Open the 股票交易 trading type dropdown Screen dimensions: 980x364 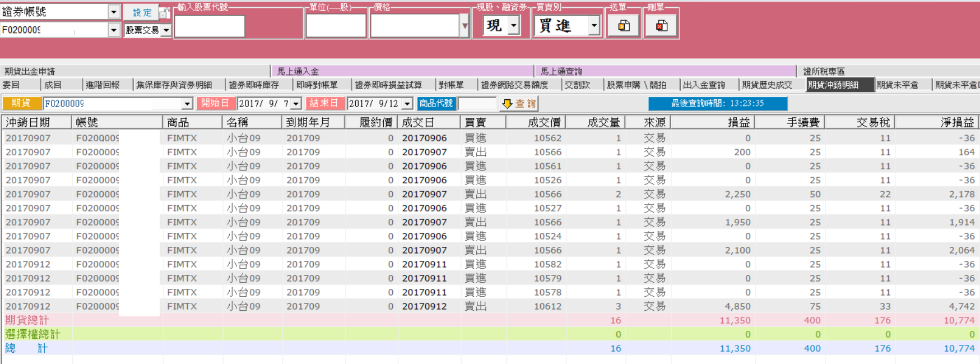[x=166, y=30]
